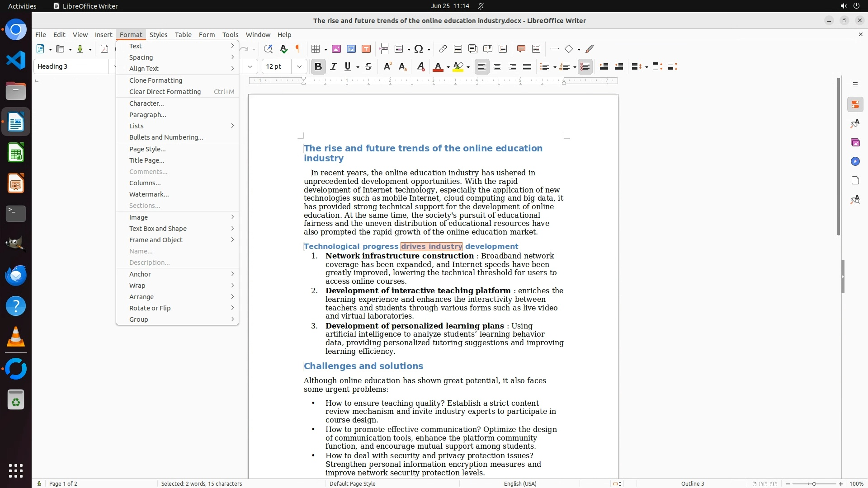Toggle Bold formatting button
868x488 pixels.
pyautogui.click(x=318, y=66)
